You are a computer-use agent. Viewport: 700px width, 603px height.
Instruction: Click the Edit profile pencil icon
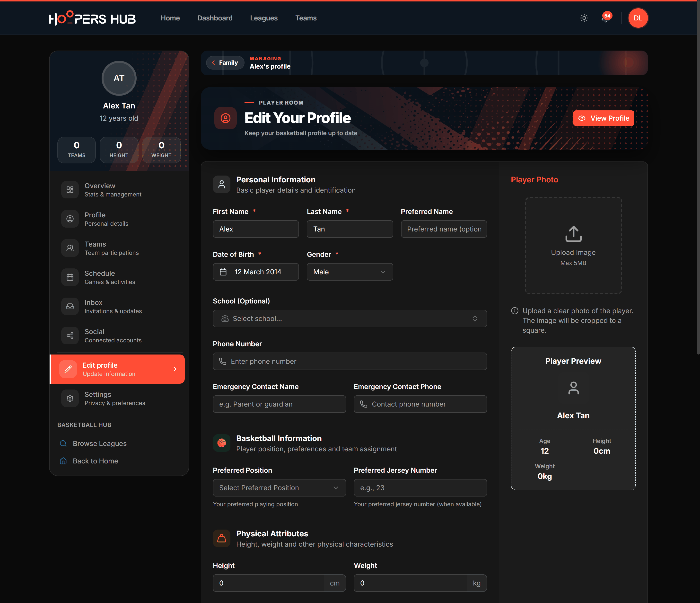68,369
